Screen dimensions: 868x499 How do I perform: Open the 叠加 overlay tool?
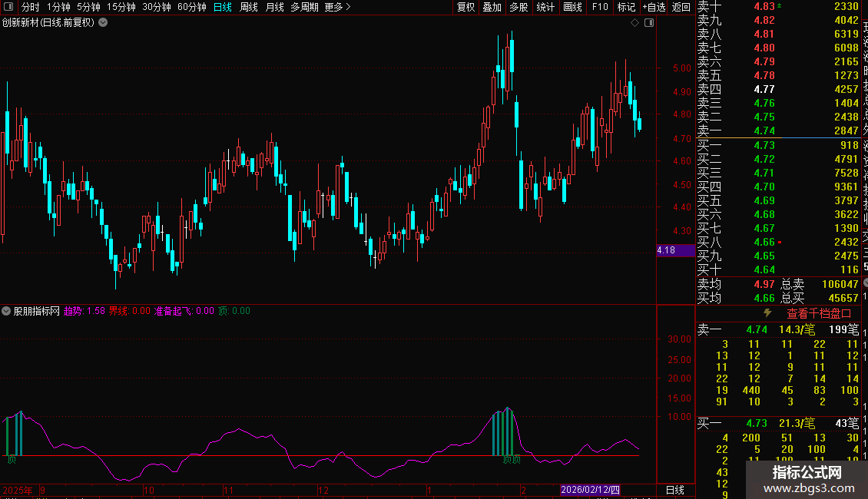(x=492, y=7)
